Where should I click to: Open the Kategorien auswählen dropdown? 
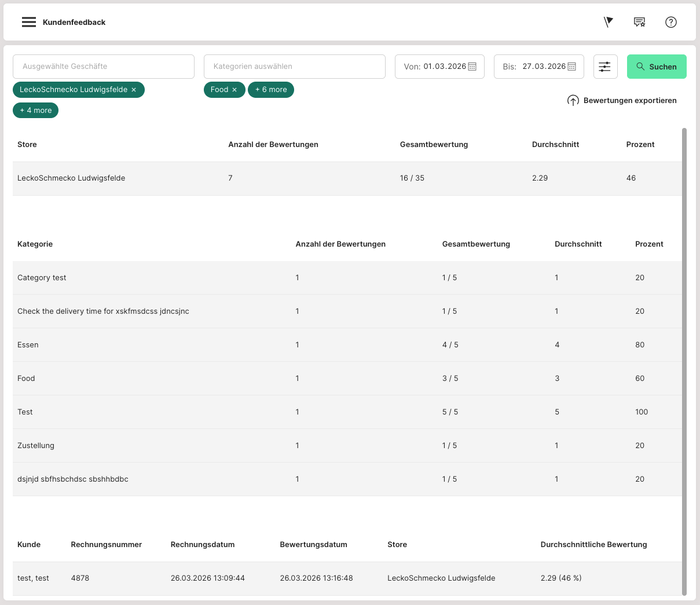[294, 67]
